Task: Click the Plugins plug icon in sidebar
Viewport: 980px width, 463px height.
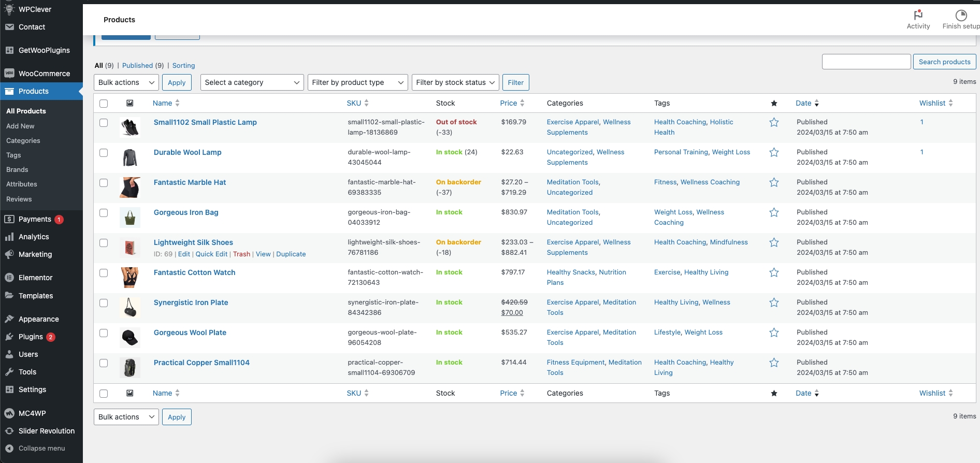Action: (9, 337)
